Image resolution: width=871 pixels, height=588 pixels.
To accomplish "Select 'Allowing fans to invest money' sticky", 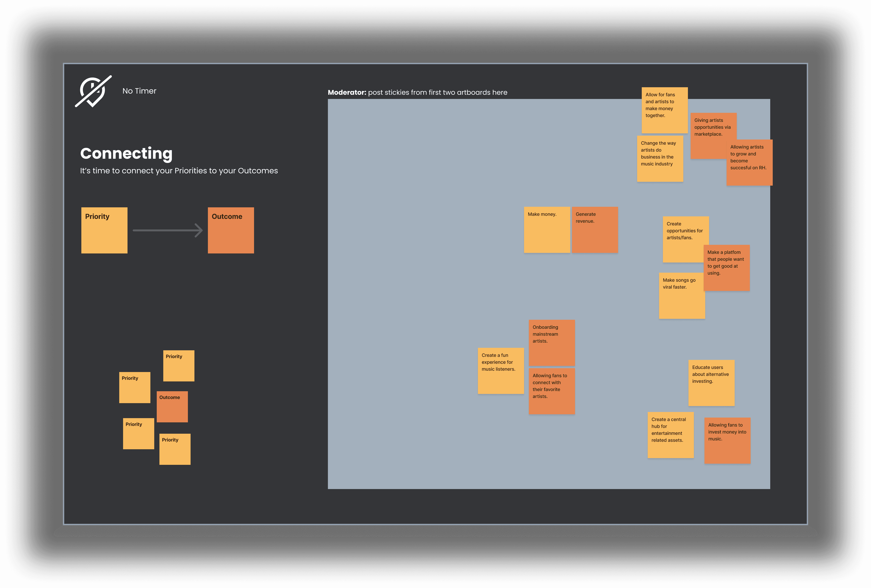I will (727, 440).
